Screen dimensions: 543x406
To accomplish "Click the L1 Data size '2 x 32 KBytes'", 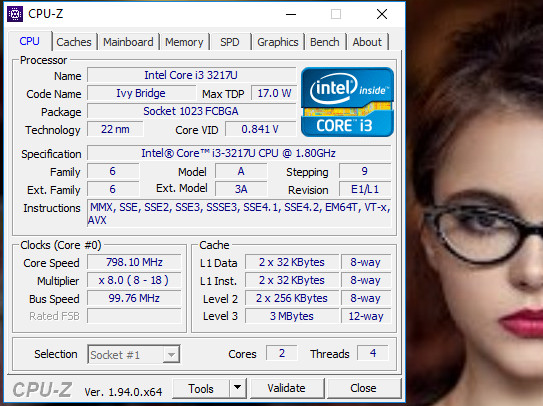I will [x=292, y=262].
